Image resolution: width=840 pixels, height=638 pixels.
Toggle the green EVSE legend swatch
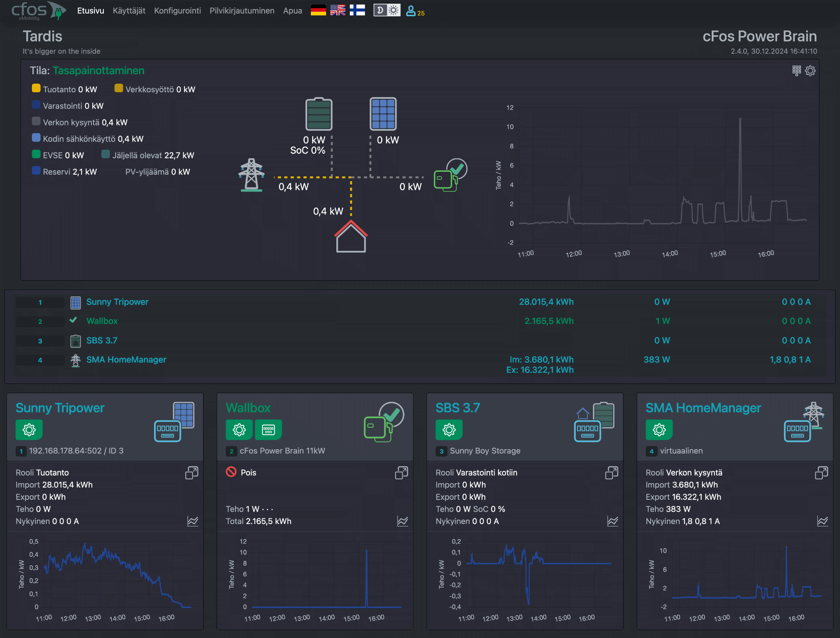point(36,155)
